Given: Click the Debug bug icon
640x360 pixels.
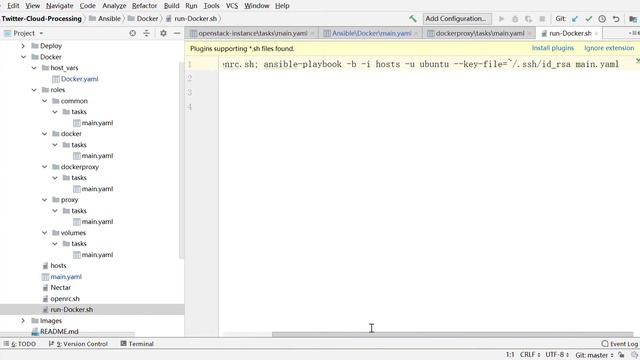Looking at the screenshot, I should coord(515,19).
